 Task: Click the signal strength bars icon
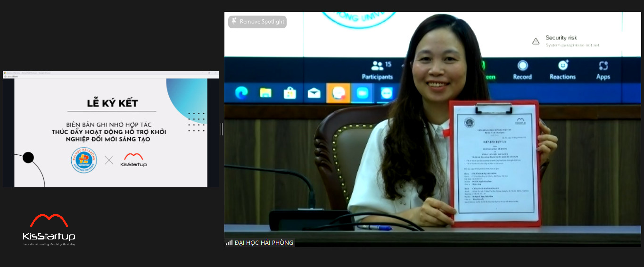[229, 243]
